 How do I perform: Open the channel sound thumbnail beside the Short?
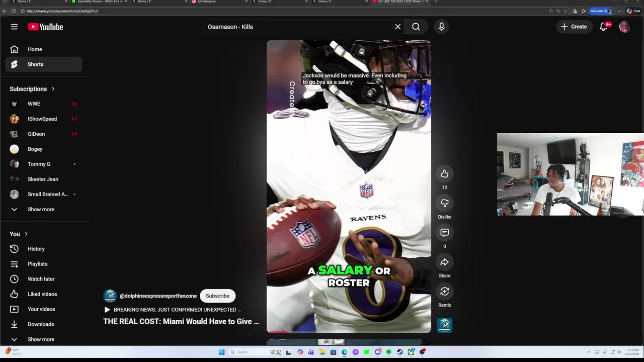(x=444, y=325)
